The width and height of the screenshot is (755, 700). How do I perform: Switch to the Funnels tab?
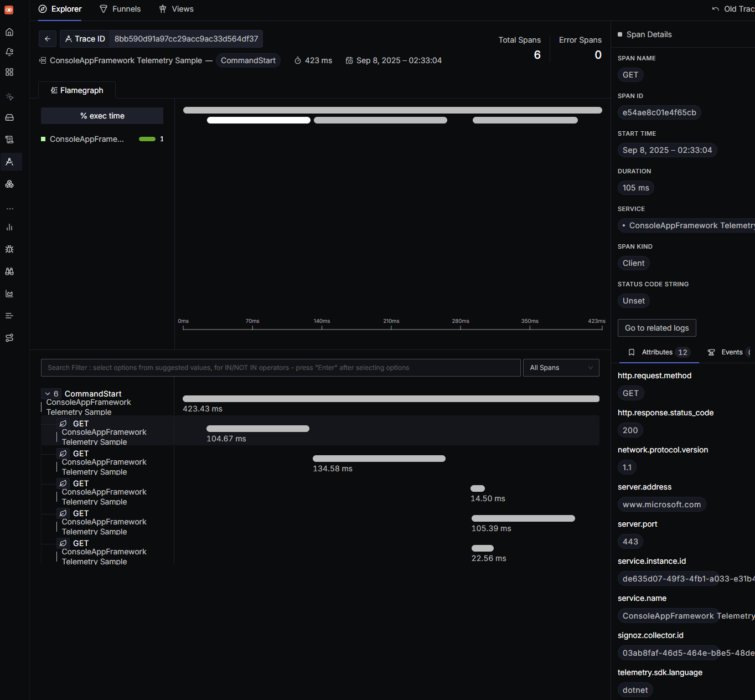(120, 9)
